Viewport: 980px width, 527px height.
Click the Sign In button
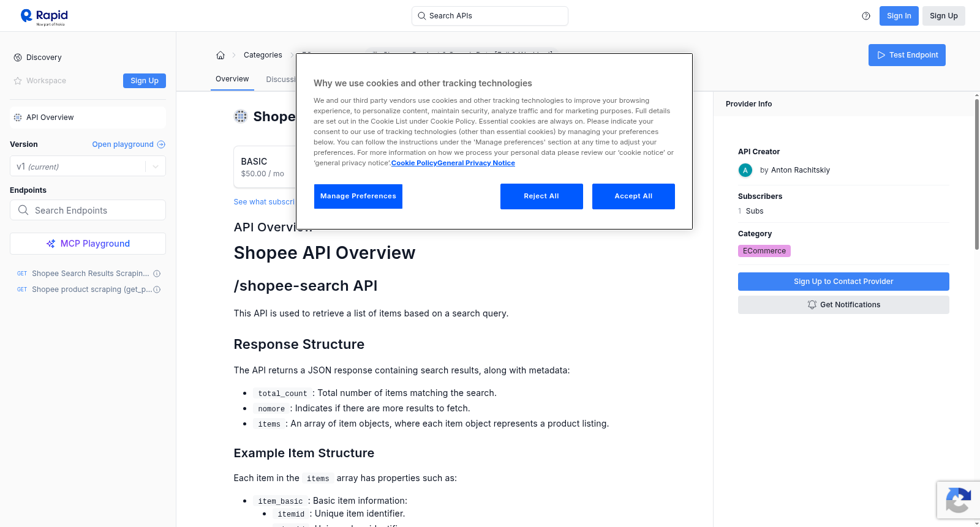point(899,16)
